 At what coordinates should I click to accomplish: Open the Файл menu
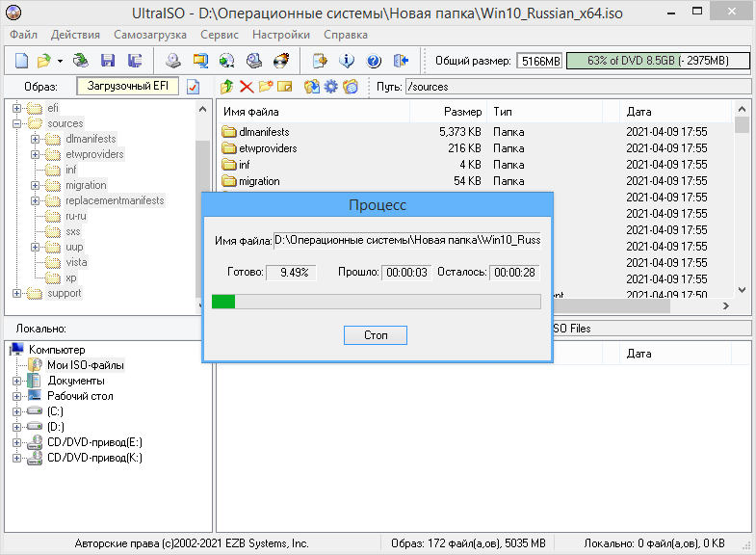tap(24, 35)
